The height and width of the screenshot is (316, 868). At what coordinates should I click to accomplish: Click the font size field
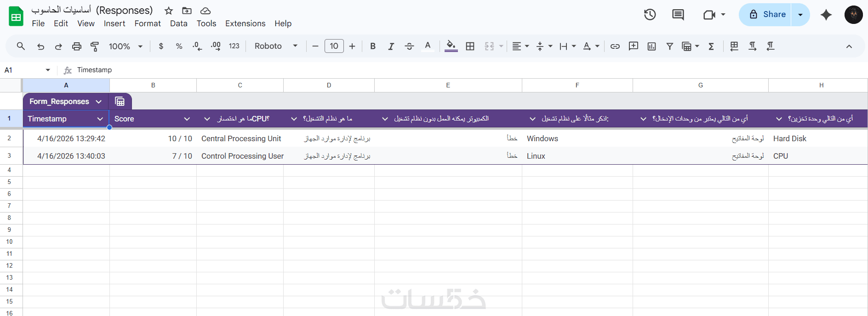[x=334, y=46]
